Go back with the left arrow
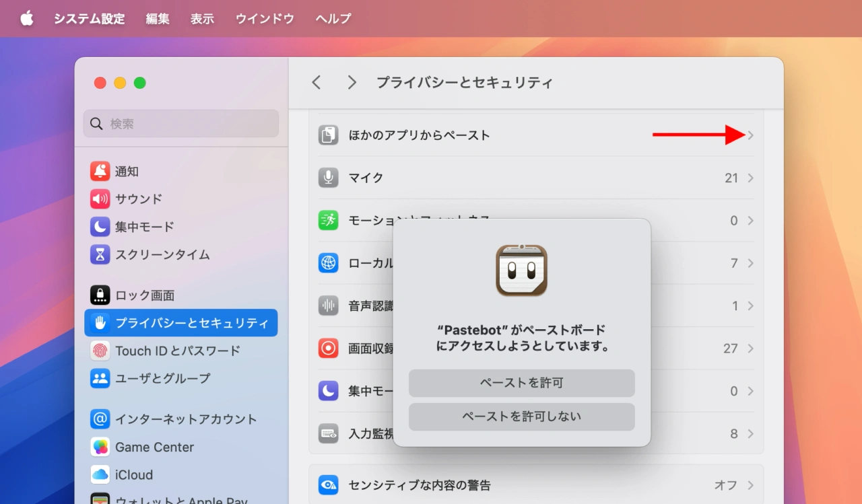Image resolution: width=862 pixels, height=504 pixels. tap(317, 83)
